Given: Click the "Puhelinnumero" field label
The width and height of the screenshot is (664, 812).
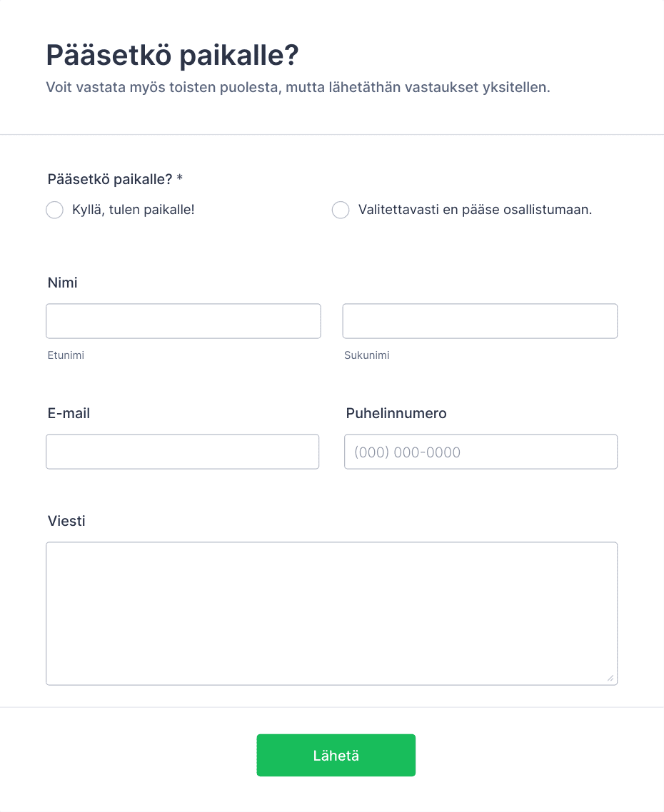Looking at the screenshot, I should (x=396, y=413).
